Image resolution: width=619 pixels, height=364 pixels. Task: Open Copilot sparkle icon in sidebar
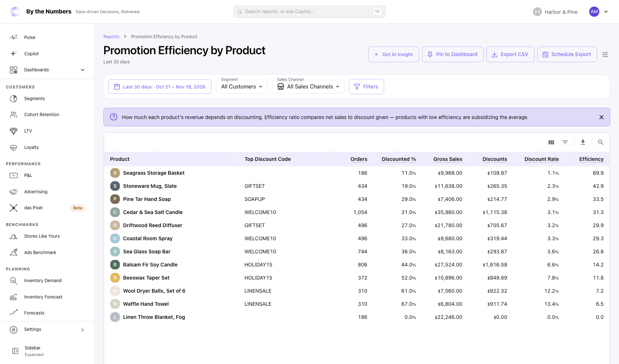13,54
